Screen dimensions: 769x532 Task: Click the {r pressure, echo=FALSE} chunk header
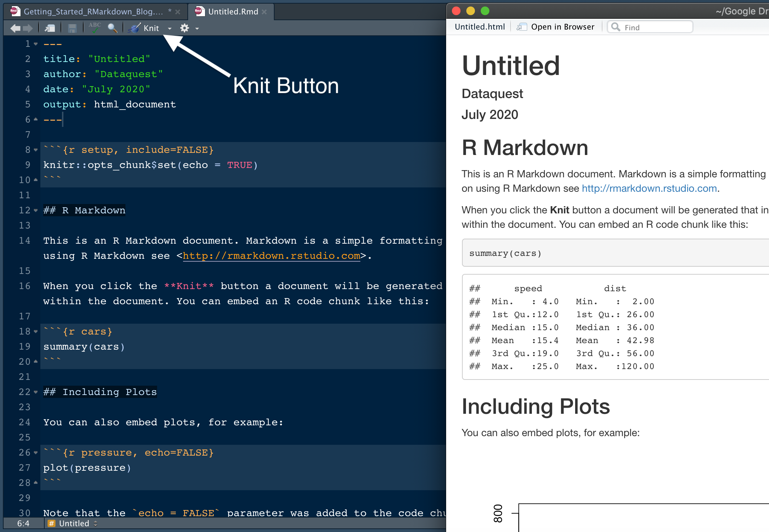129,452
